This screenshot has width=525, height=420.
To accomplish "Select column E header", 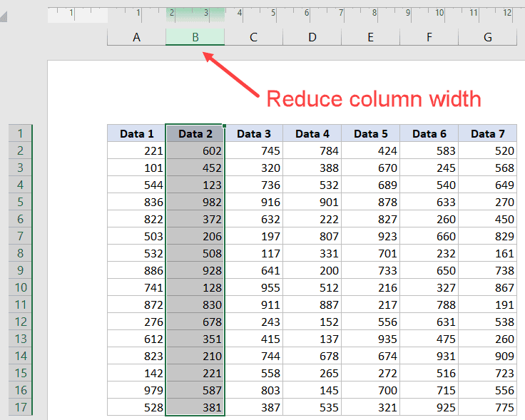I will click(370, 37).
